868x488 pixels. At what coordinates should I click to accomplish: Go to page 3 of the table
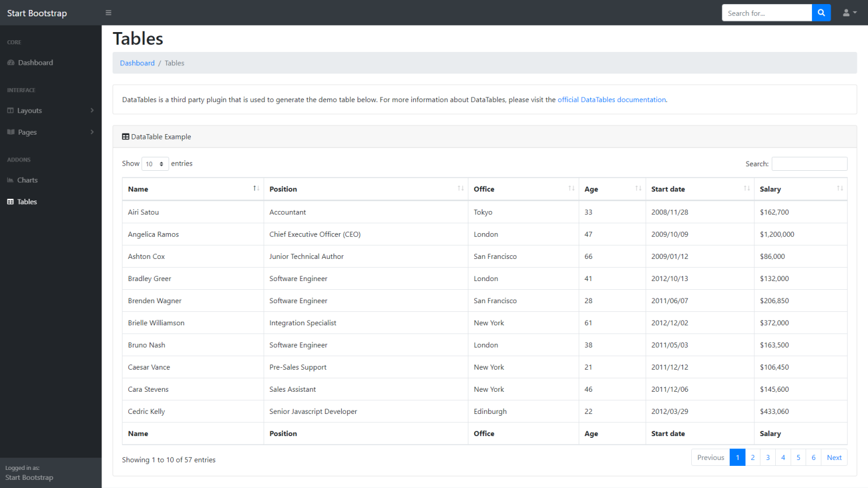[768, 458]
